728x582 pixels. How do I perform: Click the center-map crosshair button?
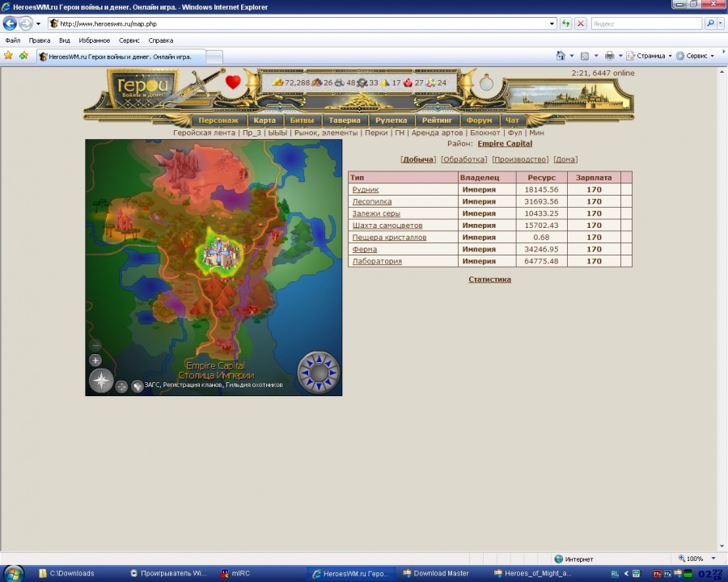click(121, 386)
